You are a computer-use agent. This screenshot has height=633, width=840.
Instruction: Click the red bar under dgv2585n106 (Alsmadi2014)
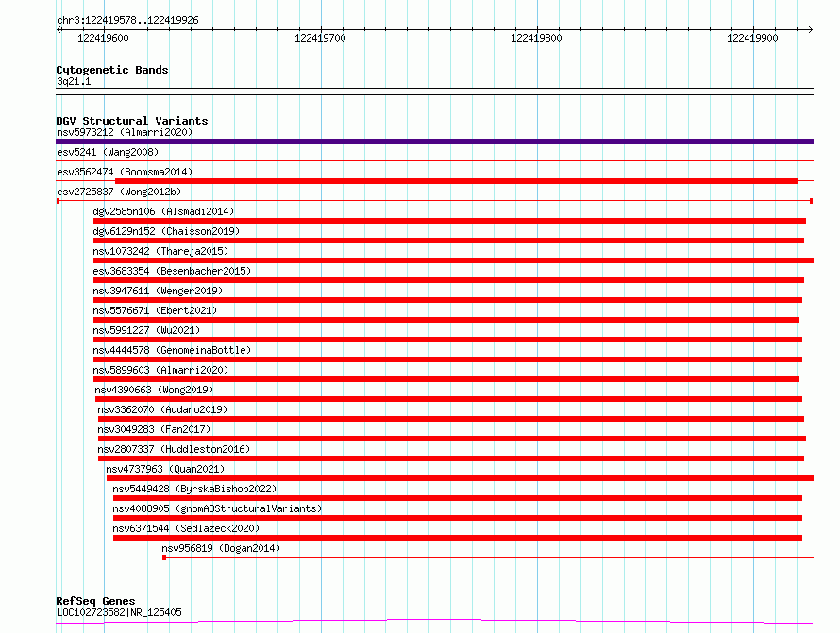[449, 221]
